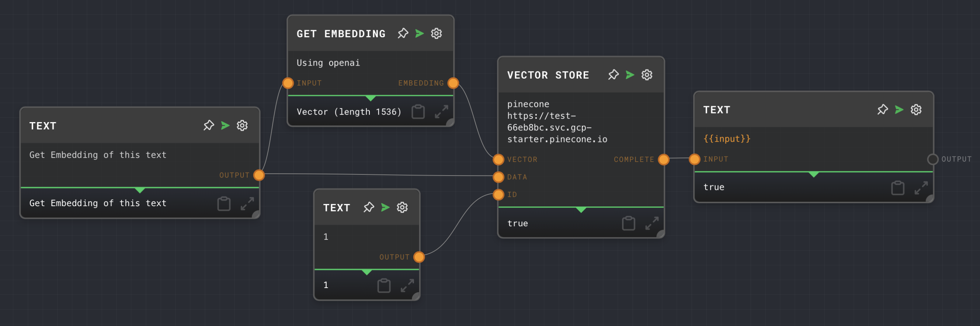The image size is (980, 326).
Task: Copy the Vector (length 1536) output to clipboard
Action: coord(418,112)
